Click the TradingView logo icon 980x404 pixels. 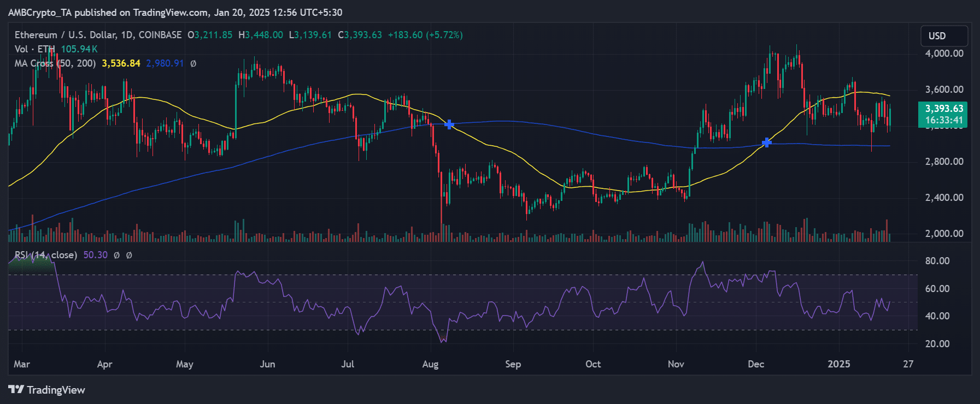click(16, 389)
